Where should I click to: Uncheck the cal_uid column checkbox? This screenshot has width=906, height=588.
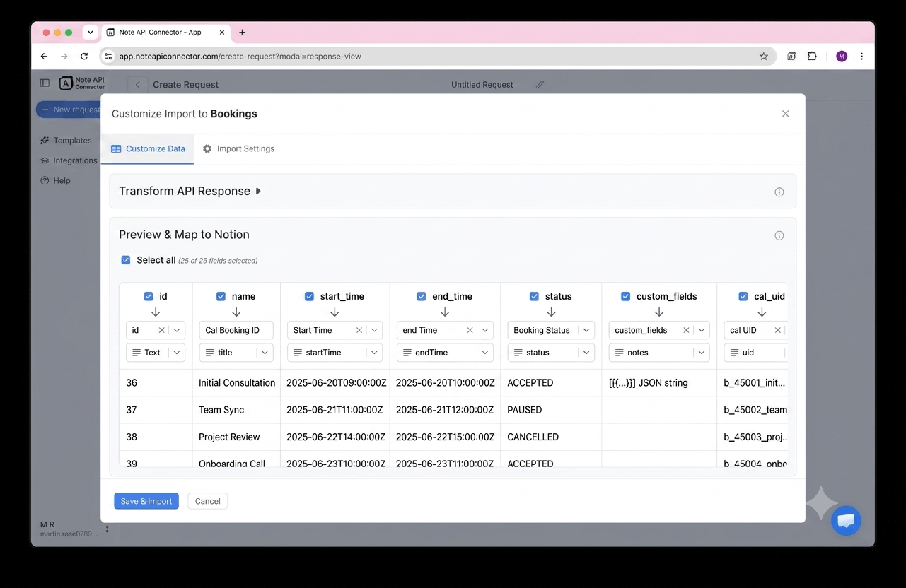[743, 297]
